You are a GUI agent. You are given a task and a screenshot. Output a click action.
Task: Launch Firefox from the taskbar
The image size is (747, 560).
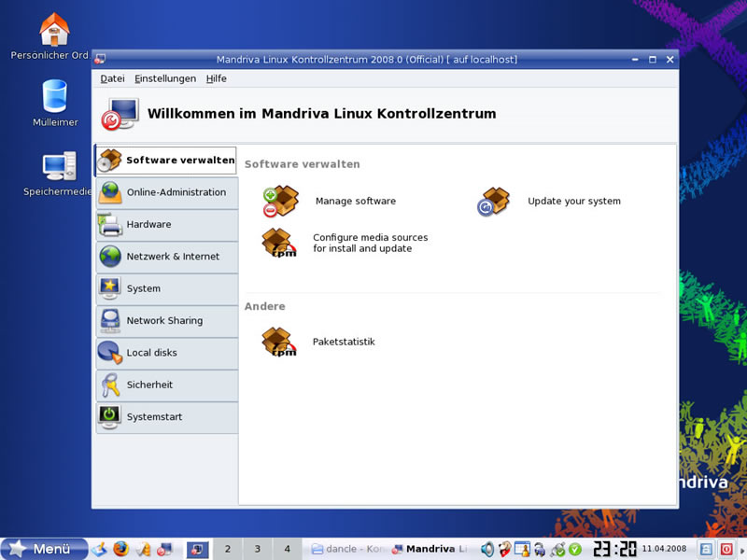point(121,549)
